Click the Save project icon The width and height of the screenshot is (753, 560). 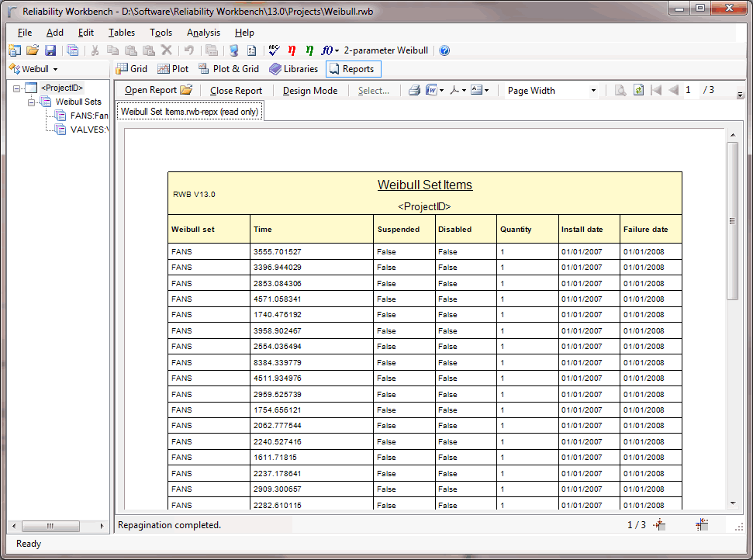coord(50,50)
